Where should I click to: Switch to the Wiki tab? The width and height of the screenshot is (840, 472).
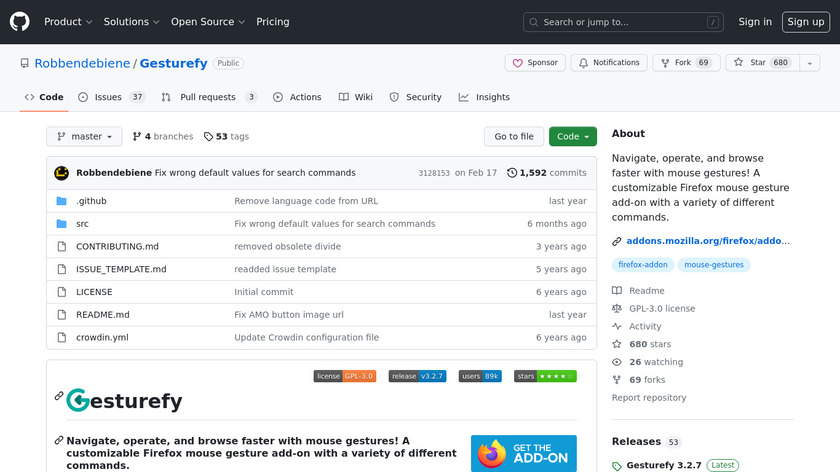[356, 98]
